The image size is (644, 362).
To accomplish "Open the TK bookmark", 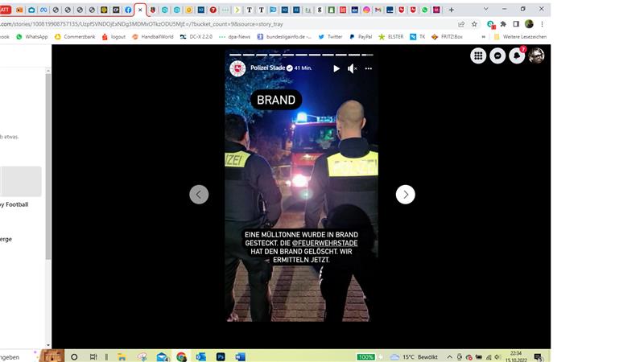I will click(418, 37).
